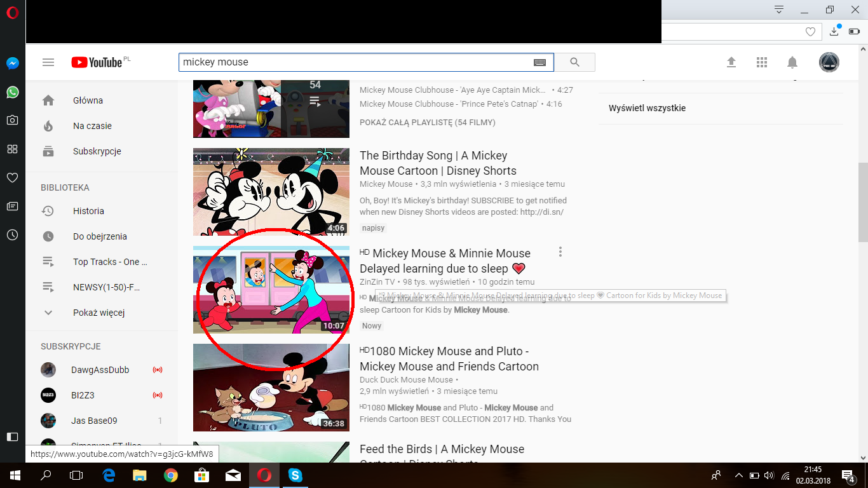This screenshot has width=868, height=488.
Task: Open Mickey Mouse Clubhouse playlist thumbnail
Action: [x=271, y=109]
